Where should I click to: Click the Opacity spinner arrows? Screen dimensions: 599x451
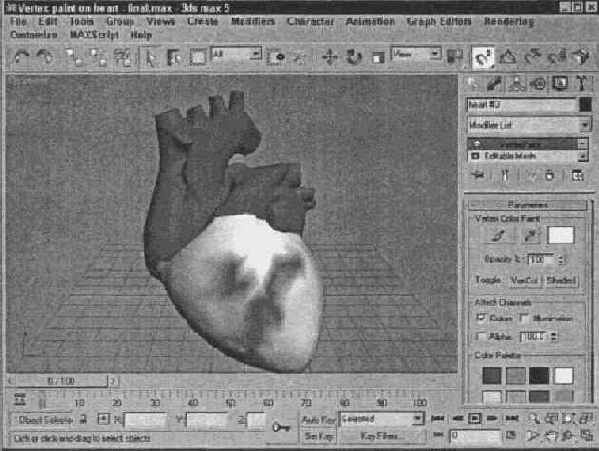[560, 259]
